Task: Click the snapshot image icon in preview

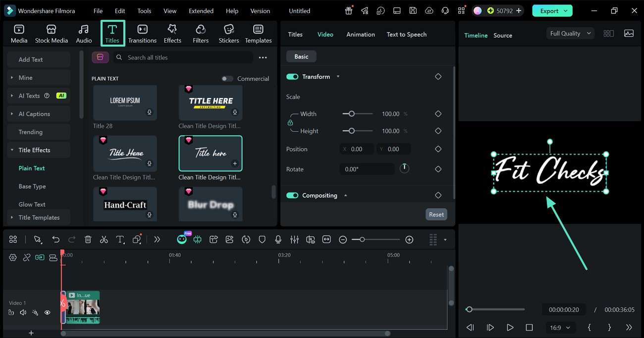Action: point(629,33)
